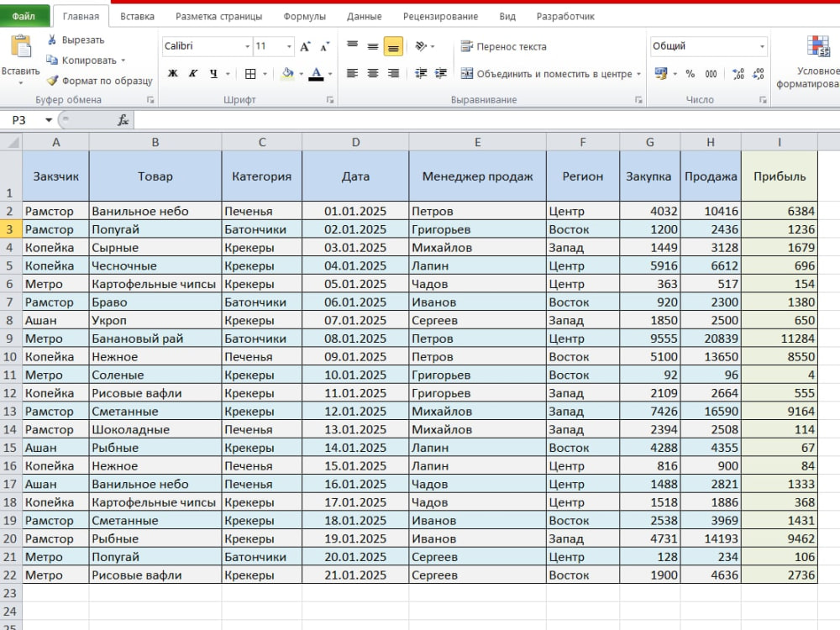Click Объединить и поместить в центре
This screenshot has height=630, width=840.
(x=551, y=74)
